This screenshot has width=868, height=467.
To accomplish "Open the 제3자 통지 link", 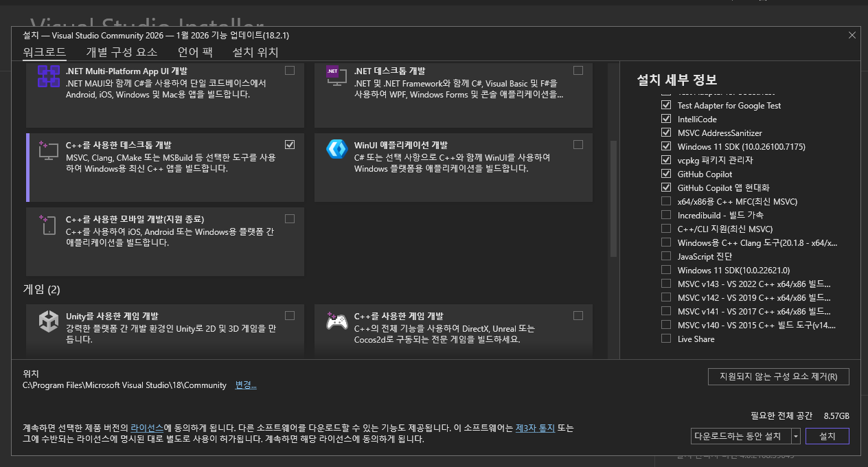I will coord(535,427).
